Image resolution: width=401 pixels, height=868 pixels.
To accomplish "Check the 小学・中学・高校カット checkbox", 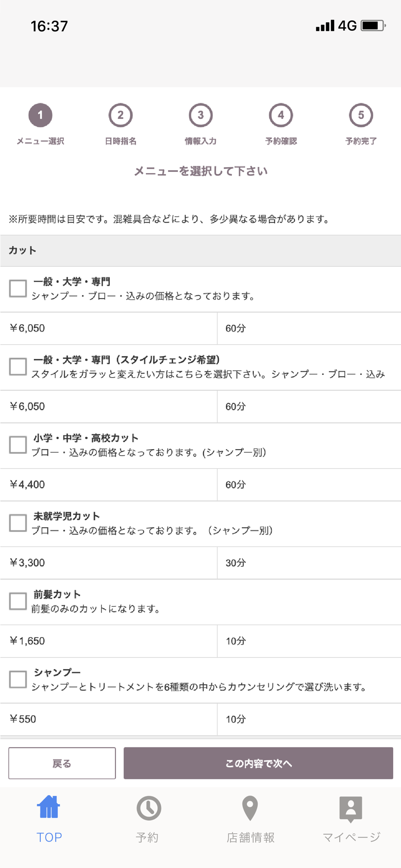I will [x=18, y=444].
